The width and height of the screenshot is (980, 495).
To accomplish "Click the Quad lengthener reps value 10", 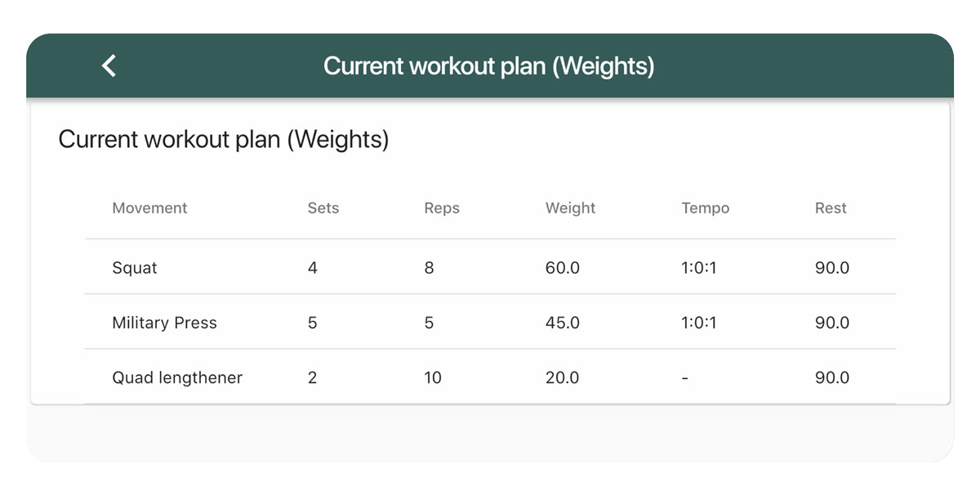I will (433, 377).
